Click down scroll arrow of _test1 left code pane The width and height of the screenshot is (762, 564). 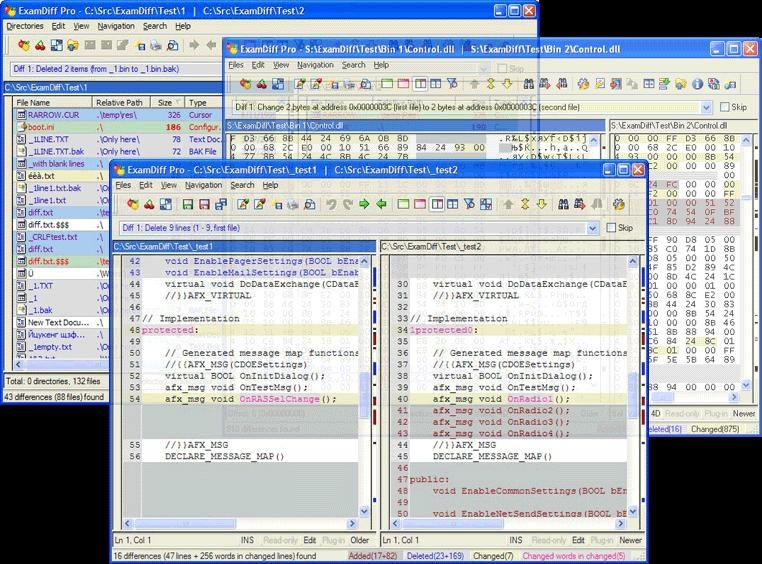[x=364, y=511]
